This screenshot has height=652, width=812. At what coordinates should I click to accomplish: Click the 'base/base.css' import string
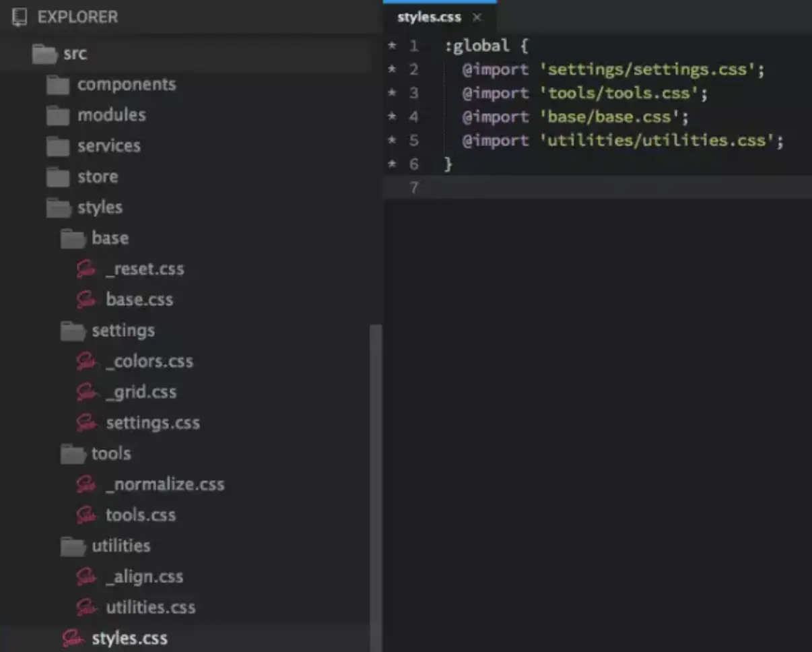click(x=611, y=117)
